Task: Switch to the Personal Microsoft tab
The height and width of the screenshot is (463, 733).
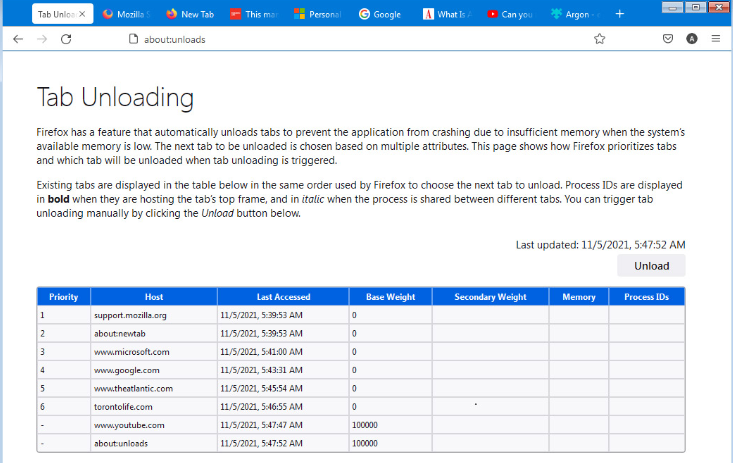Action: [318, 14]
